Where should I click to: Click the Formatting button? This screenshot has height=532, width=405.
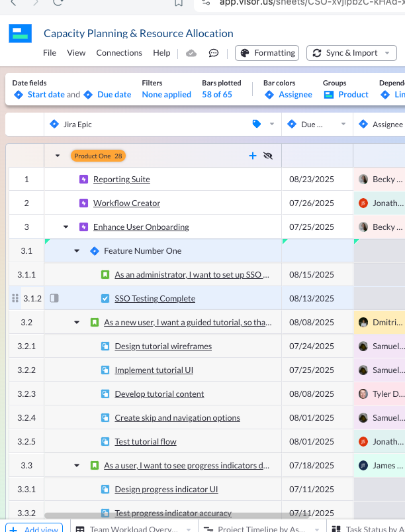267,53
